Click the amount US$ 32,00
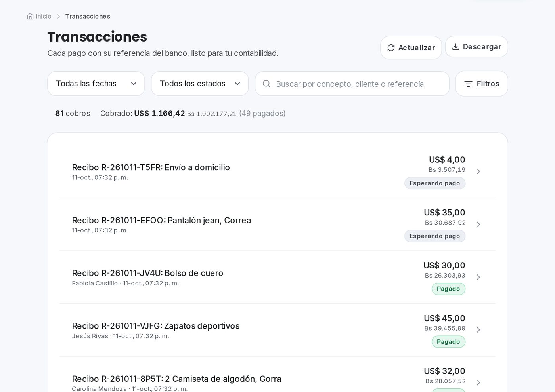Image resolution: width=555 pixels, height=392 pixels. point(444,371)
